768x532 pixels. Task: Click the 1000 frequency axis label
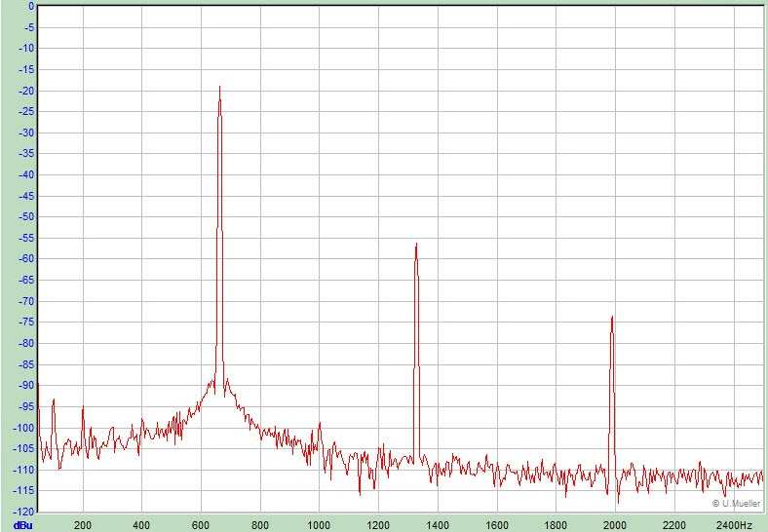(319, 524)
